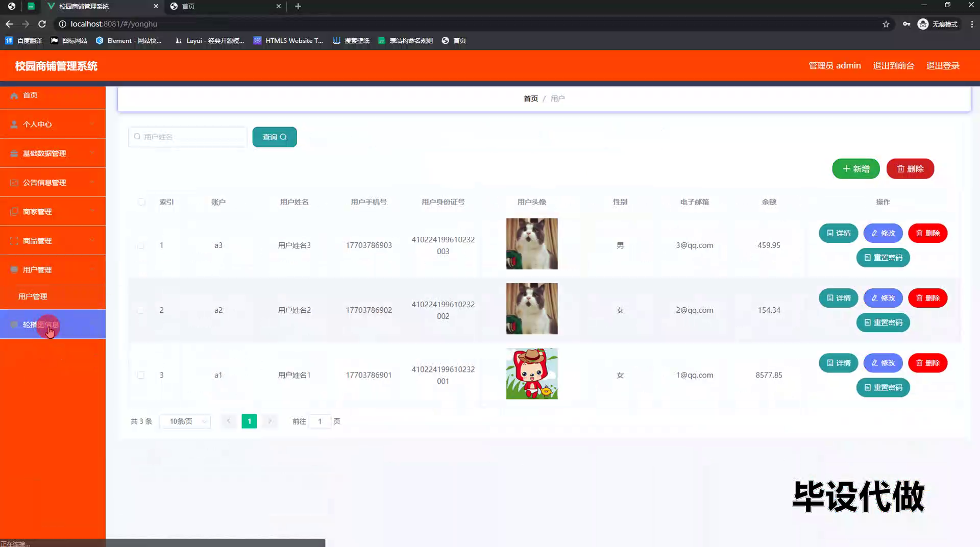Reset password for user a2
Screen dimensions: 980x547
883,322
